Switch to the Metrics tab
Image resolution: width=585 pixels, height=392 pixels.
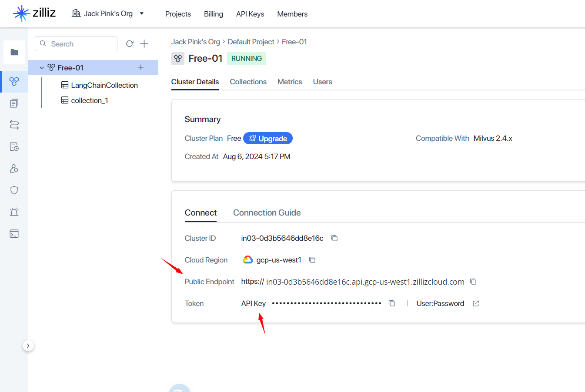[290, 82]
